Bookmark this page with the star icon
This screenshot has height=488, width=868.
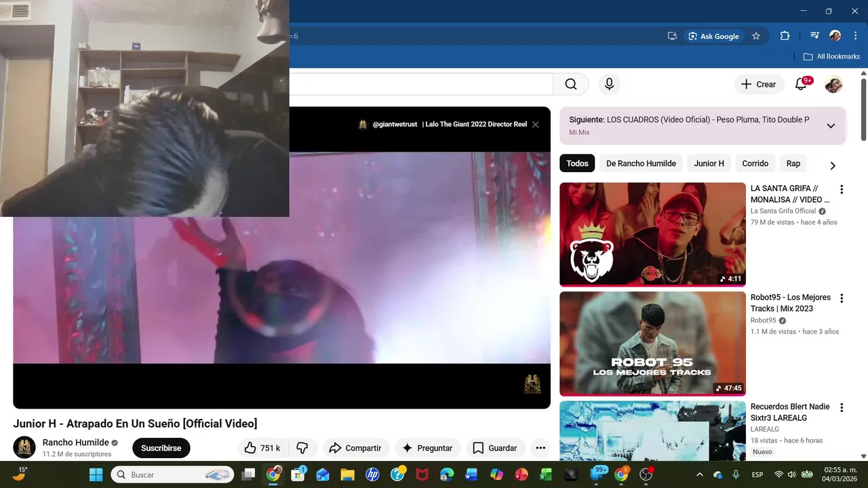point(756,36)
